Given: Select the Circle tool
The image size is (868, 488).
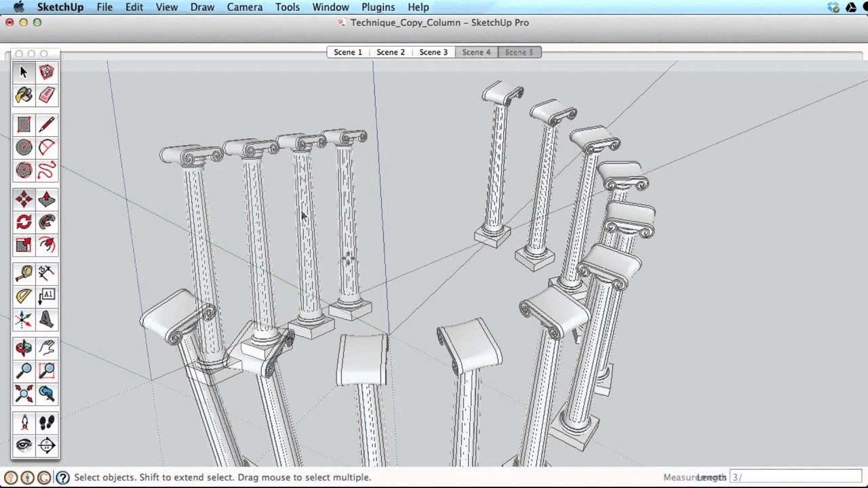Looking at the screenshot, I should click(x=24, y=147).
